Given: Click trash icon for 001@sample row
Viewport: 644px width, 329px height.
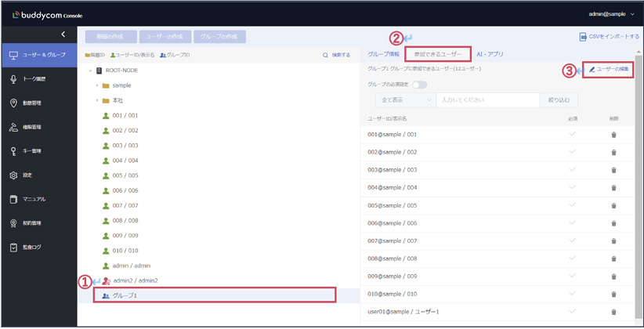Looking at the screenshot, I should click(613, 135).
